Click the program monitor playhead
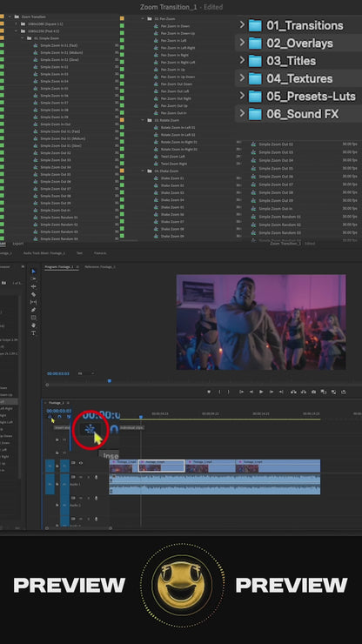Screen dimensions: 362x644 pyautogui.click(x=110, y=381)
